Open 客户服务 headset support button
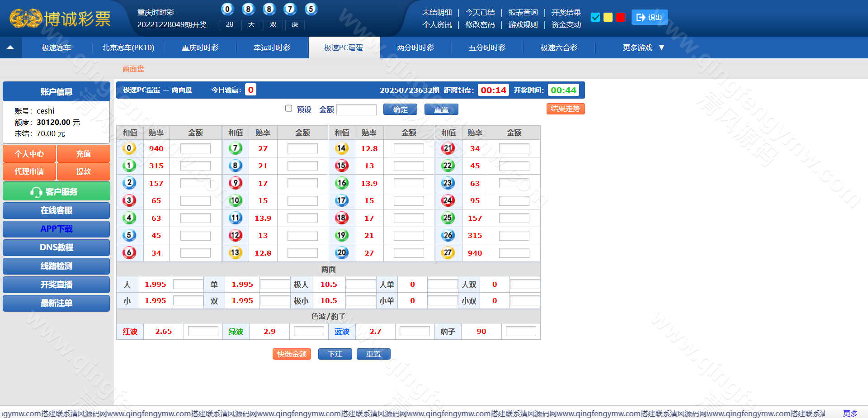This screenshot has width=868, height=418. tap(57, 191)
